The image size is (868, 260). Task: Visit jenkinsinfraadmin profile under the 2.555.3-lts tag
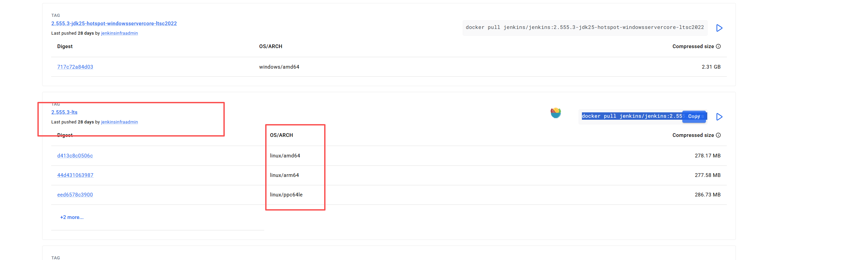click(x=119, y=122)
